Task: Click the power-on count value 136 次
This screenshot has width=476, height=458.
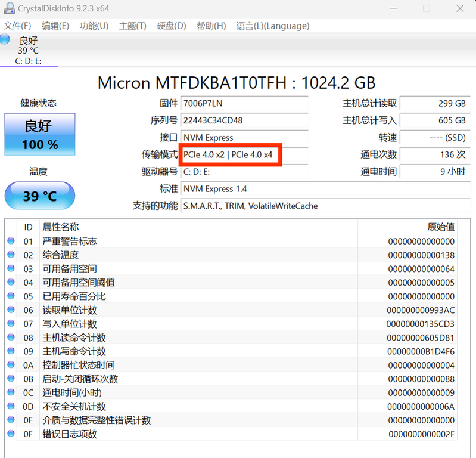Action: coord(435,154)
